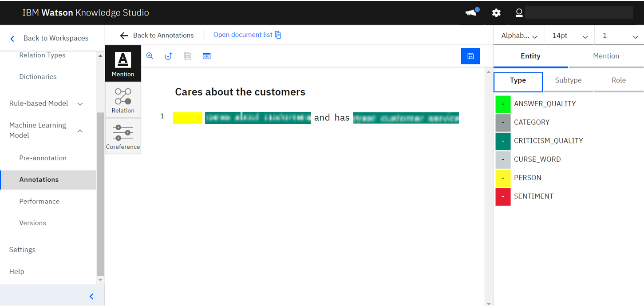Viewport: 644px width, 306px height.
Task: Select the Subtype tab
Action: coord(568,80)
